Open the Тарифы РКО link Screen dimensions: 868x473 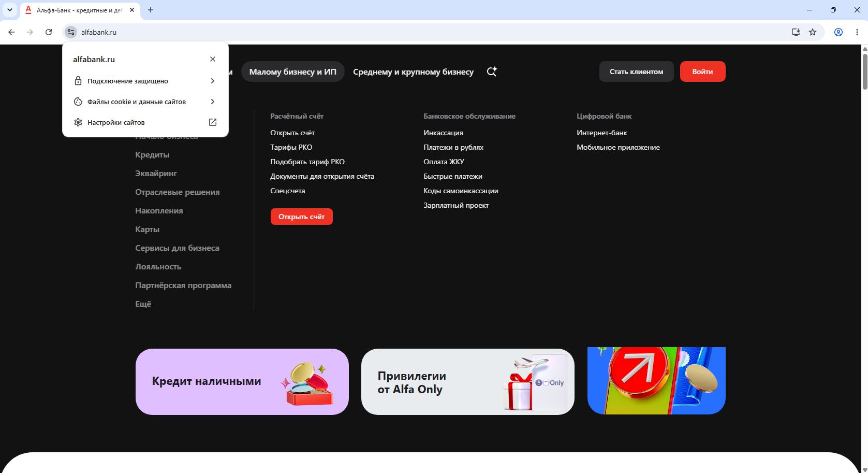point(291,147)
